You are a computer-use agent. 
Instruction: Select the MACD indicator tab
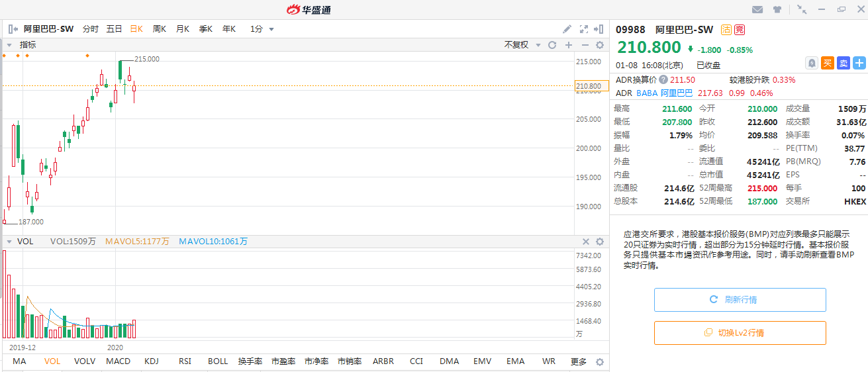(119, 361)
